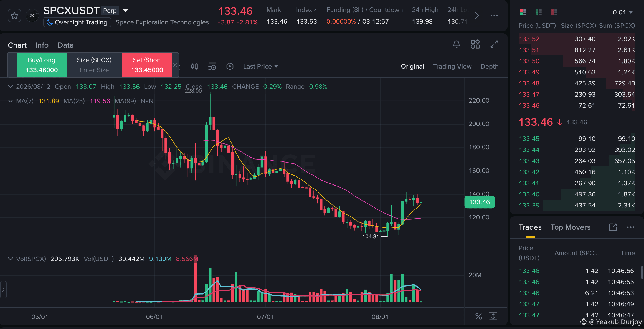Expand chart to fullscreen
This screenshot has height=329, width=644.
click(x=494, y=44)
